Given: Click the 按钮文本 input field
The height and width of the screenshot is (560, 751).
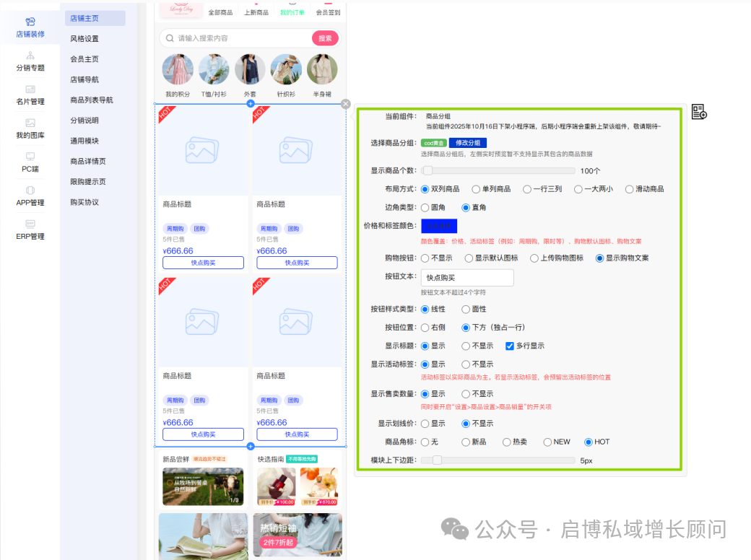Looking at the screenshot, I should click(467, 278).
